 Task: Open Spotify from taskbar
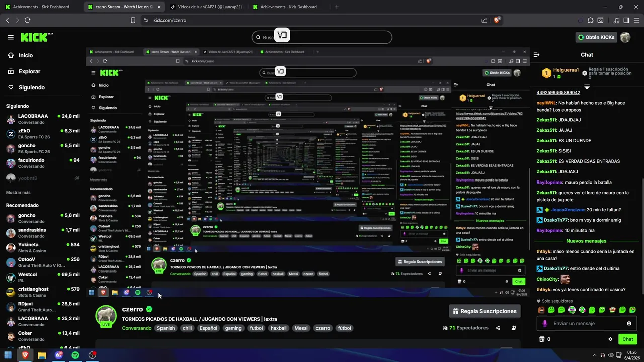[x=75, y=355]
